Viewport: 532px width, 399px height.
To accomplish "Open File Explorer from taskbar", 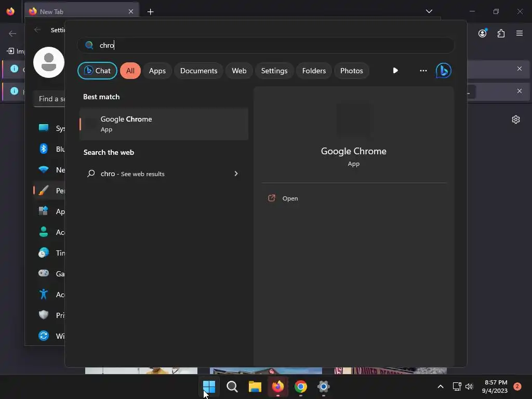I will (255, 387).
